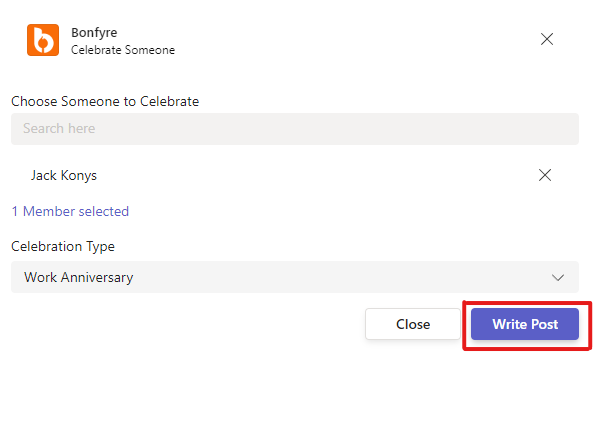Click the Member selected count text

(70, 211)
